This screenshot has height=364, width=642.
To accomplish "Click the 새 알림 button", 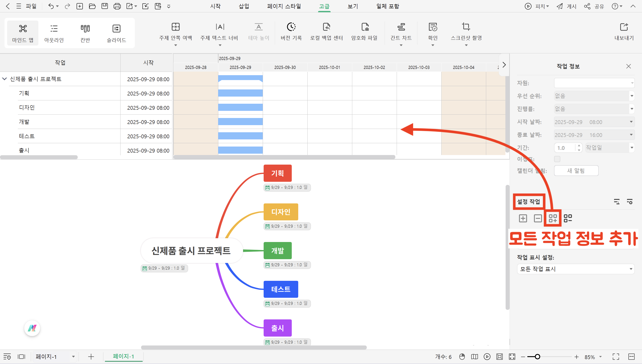I will 576,170.
